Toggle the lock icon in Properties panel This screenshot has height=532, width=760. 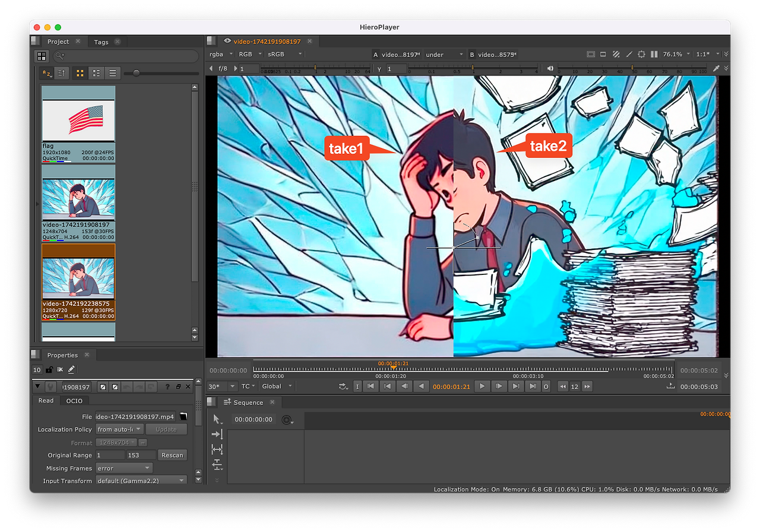(x=49, y=369)
